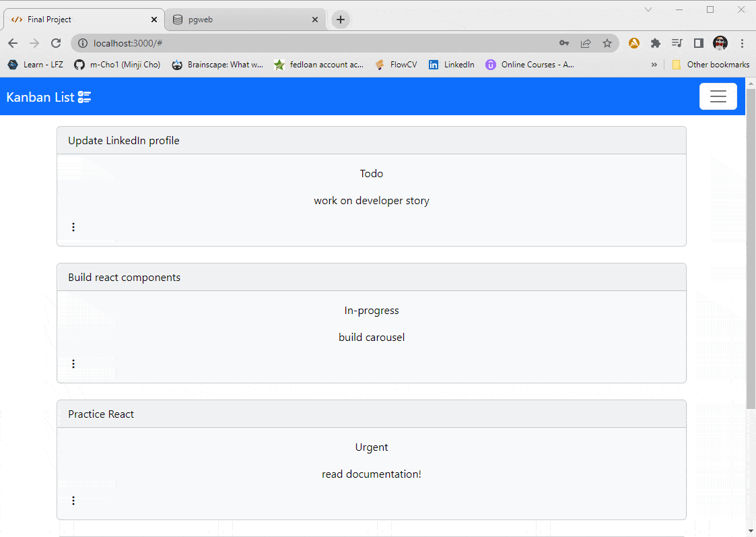The height and width of the screenshot is (537, 756).
Task: Click the Todo status label
Action: tap(371, 174)
